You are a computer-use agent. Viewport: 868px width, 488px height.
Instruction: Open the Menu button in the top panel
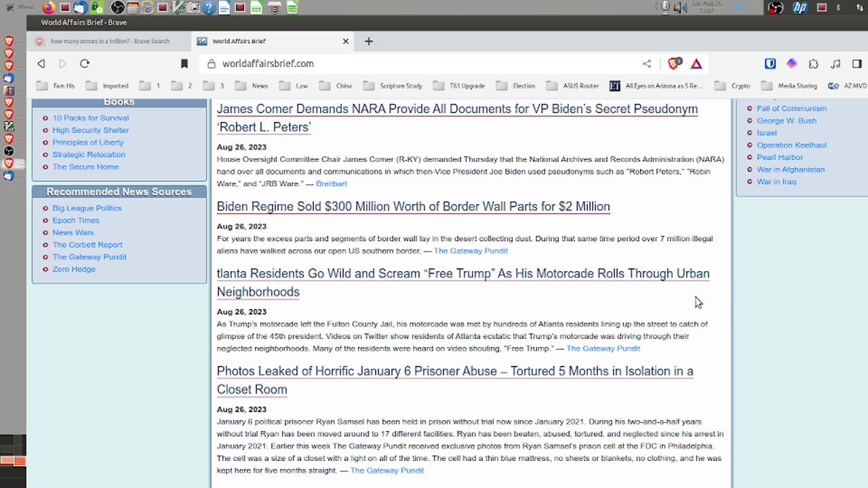[20, 7]
